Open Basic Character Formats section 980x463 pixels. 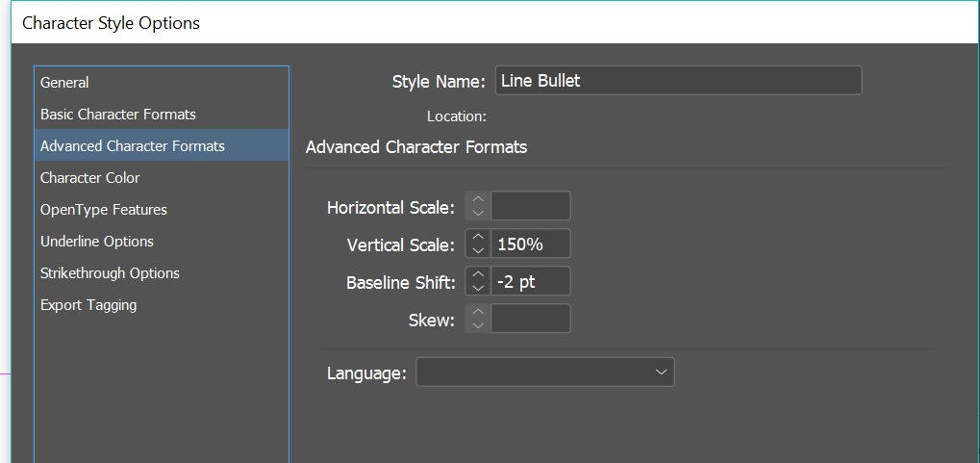pyautogui.click(x=117, y=115)
